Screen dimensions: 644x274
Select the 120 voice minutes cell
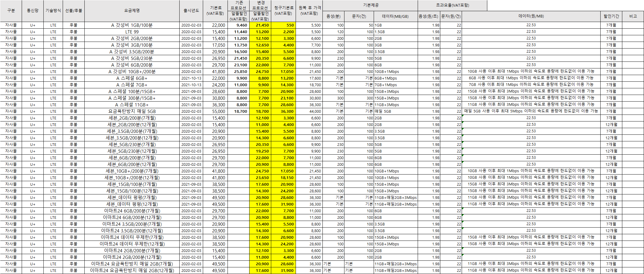click(333, 32)
